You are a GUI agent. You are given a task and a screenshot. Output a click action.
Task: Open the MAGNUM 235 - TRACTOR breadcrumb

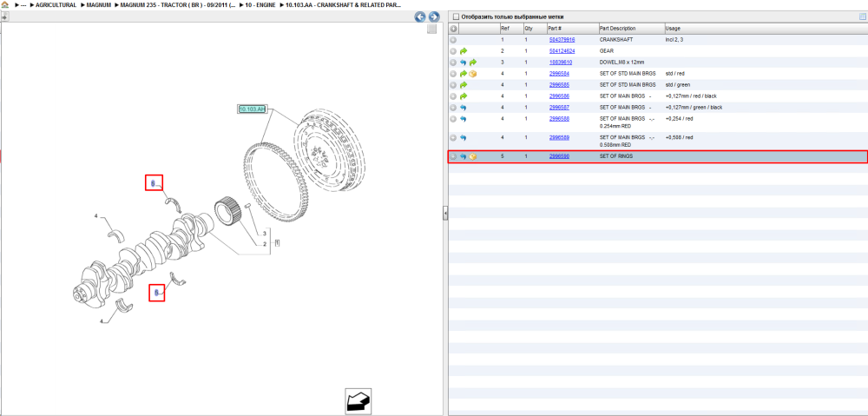(178, 4)
